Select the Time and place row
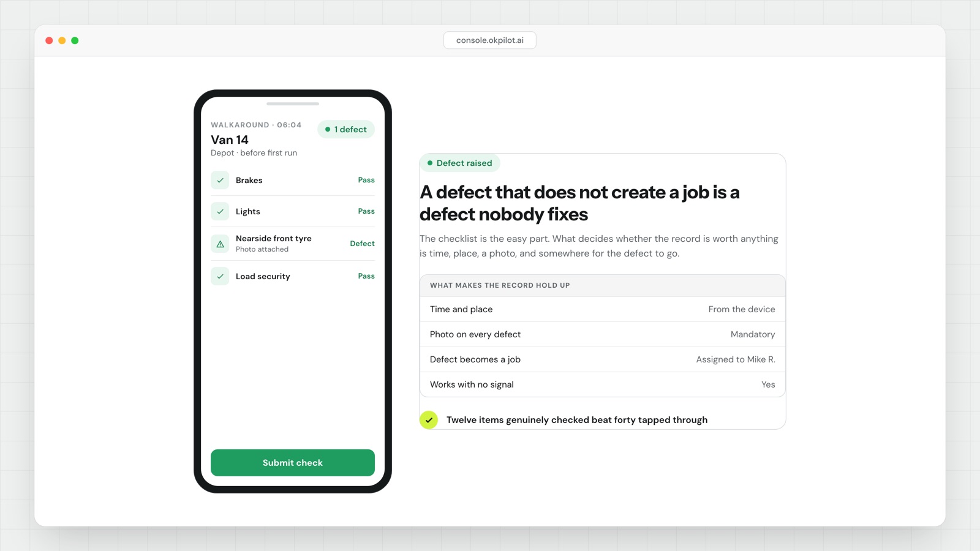Viewport: 980px width, 551px height. (603, 309)
